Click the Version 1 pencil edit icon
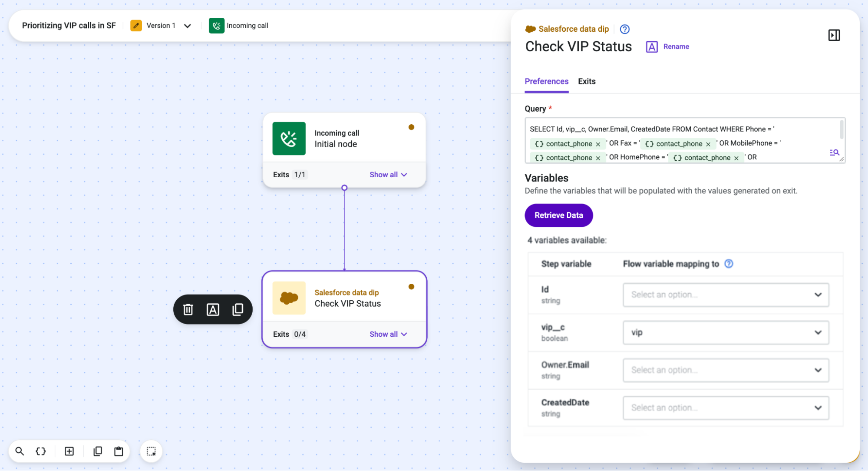Viewport: 868px width, 471px height. tap(136, 26)
